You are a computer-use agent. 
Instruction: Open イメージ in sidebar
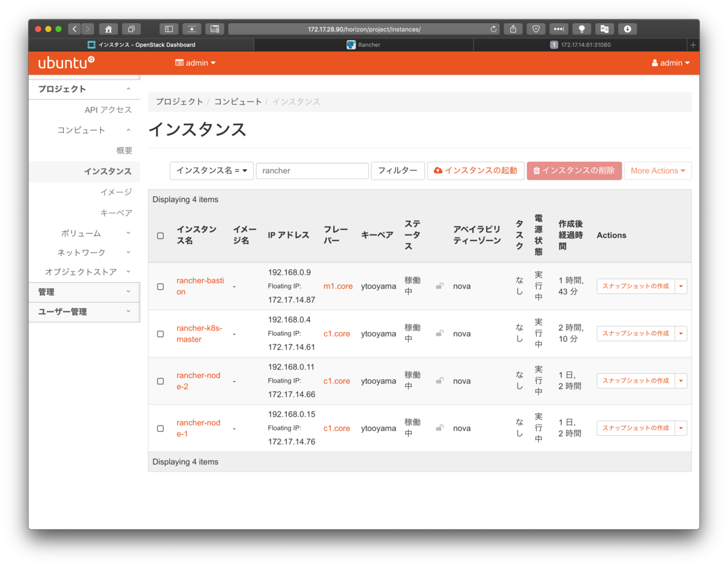116,192
